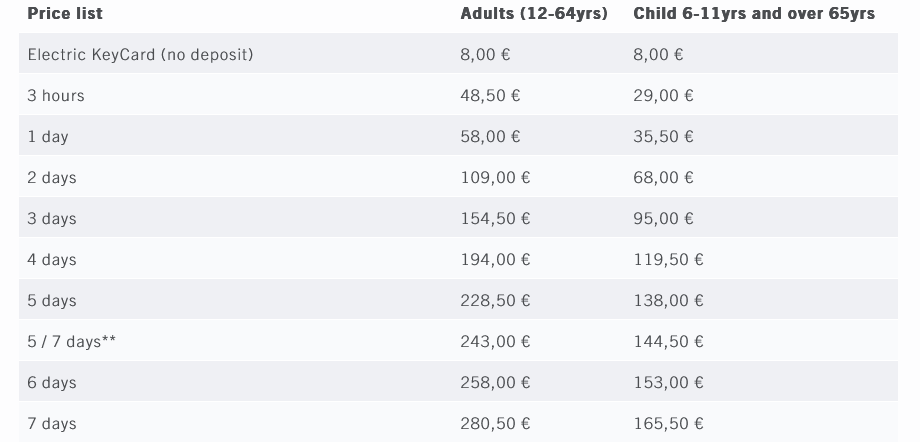Click adult price 48,50 € for 3 hours
Screen dimensions: 920x442
point(490,96)
